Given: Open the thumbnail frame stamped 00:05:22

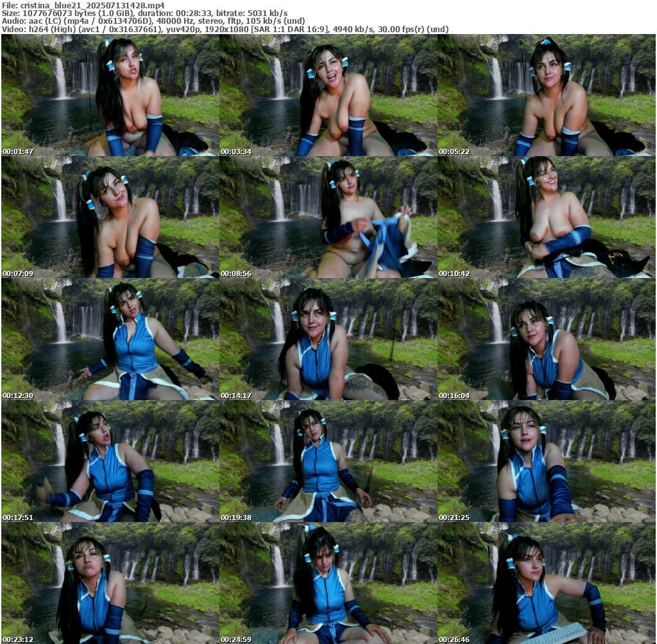Looking at the screenshot, I should [547, 95].
